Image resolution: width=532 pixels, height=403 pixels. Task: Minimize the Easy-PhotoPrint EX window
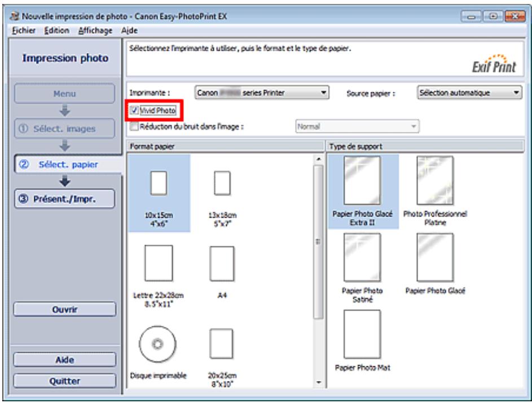pos(471,16)
